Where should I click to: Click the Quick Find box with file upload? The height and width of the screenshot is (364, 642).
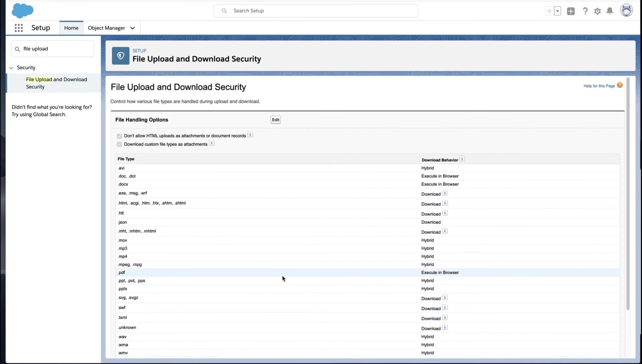[52, 49]
